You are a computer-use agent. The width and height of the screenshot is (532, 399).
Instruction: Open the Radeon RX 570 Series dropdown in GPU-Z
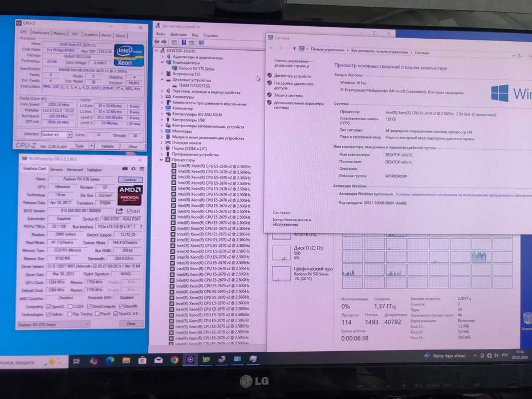pos(54,325)
